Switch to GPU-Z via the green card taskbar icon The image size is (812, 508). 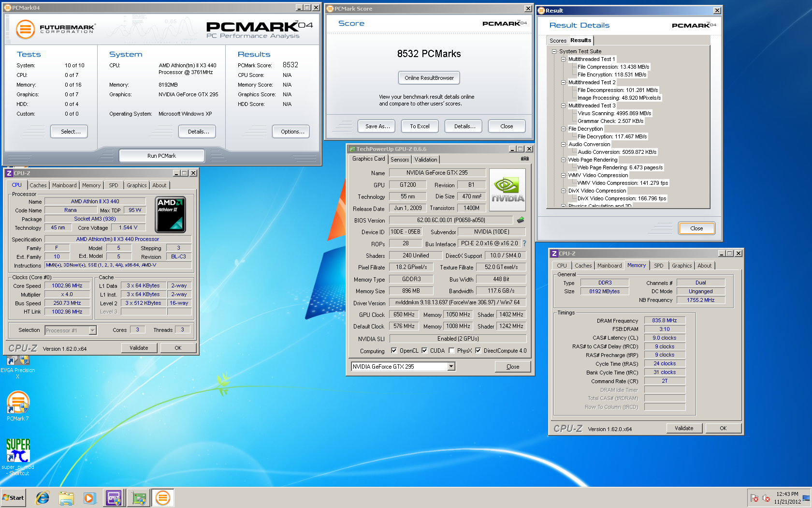coord(139,498)
